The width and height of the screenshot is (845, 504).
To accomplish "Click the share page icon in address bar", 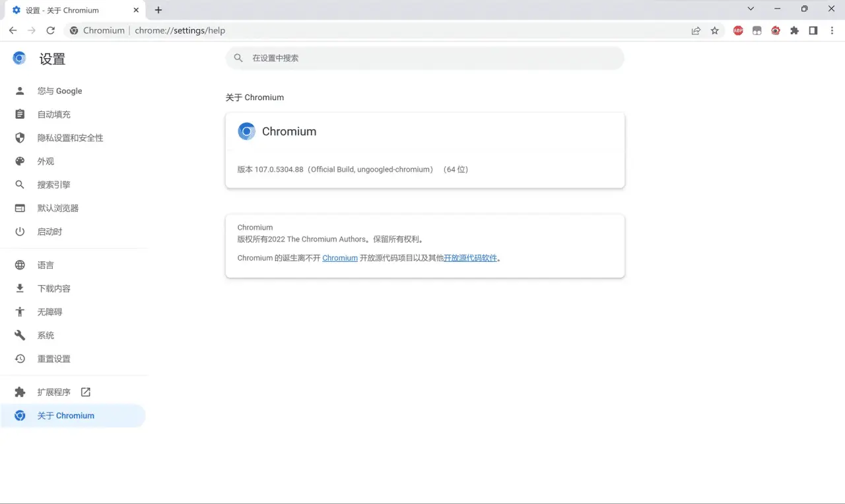I will point(696,30).
